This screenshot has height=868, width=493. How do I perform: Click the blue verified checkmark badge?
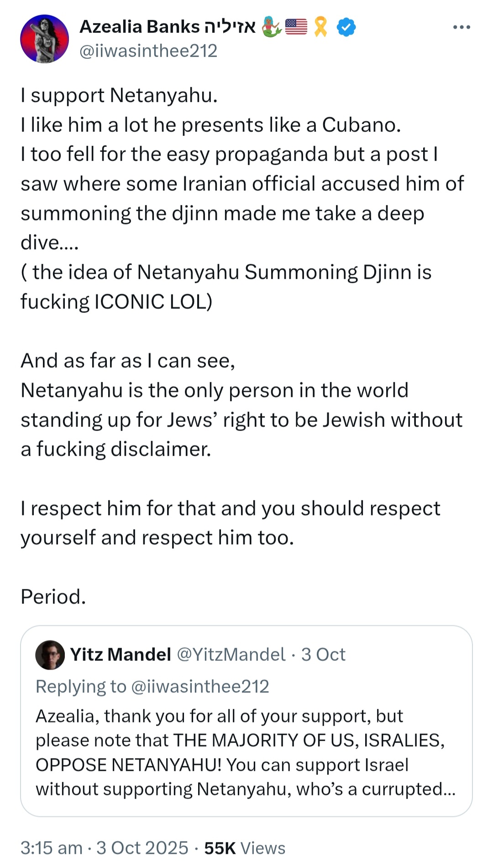click(x=346, y=27)
